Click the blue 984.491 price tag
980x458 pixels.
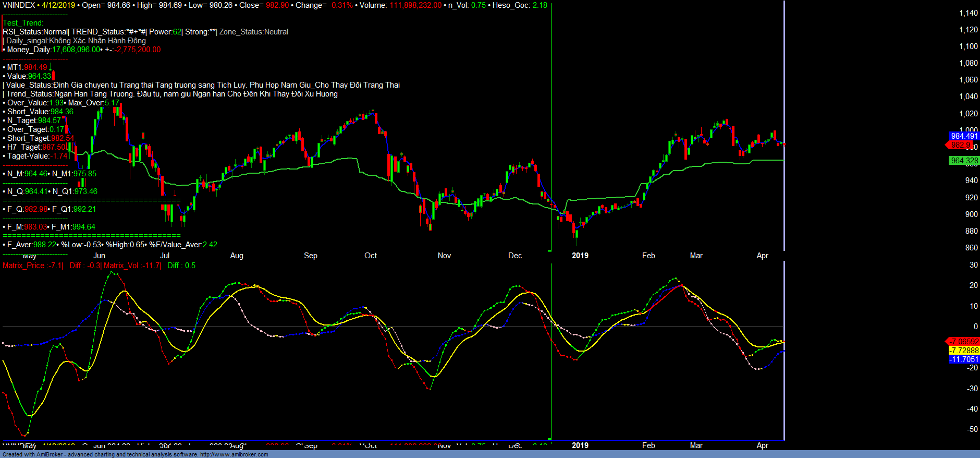click(964, 136)
